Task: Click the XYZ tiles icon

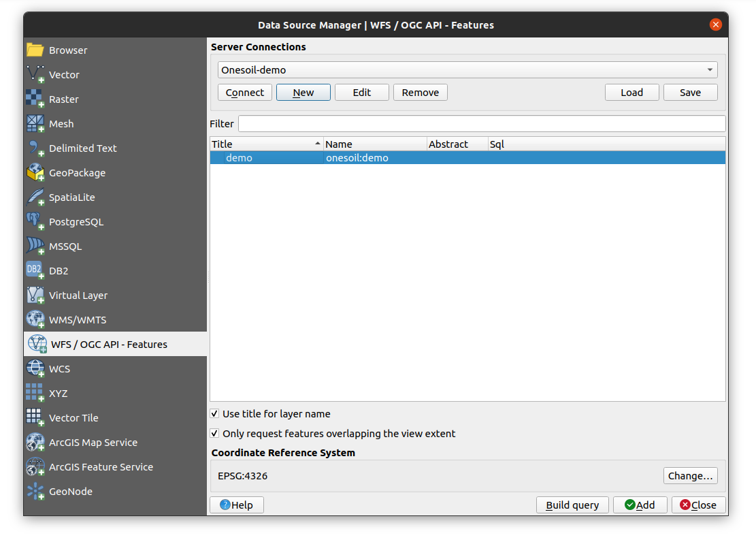Action: coord(35,394)
